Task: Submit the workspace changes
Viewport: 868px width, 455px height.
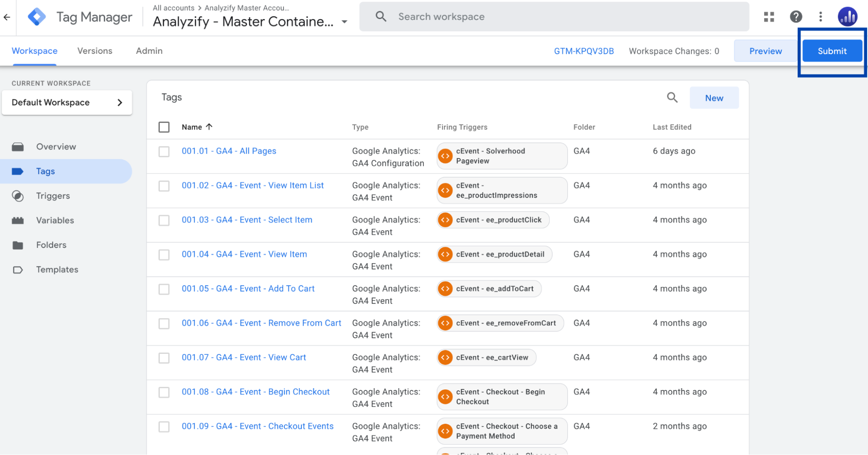Action: [832, 51]
